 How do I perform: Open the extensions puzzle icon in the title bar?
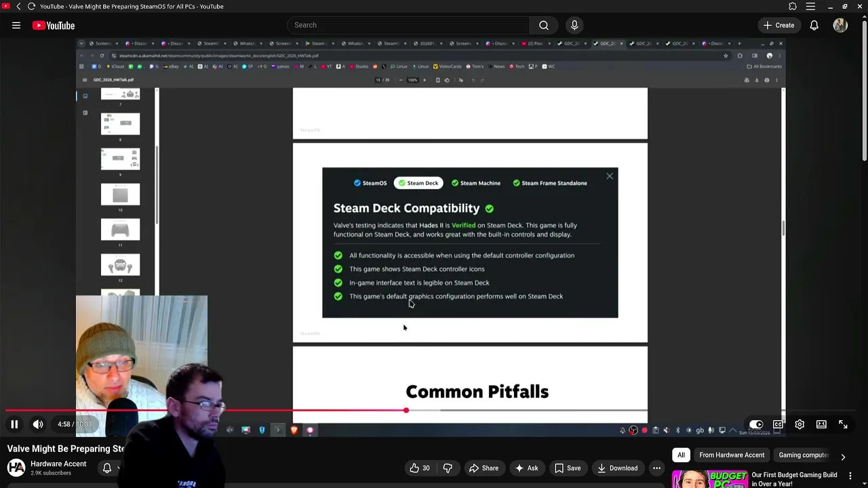click(x=793, y=6)
